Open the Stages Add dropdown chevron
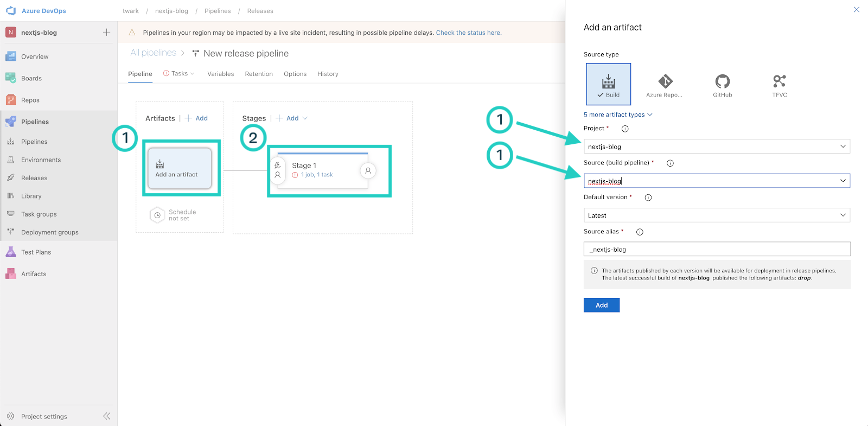Image resolution: width=868 pixels, height=426 pixels. pyautogui.click(x=305, y=118)
